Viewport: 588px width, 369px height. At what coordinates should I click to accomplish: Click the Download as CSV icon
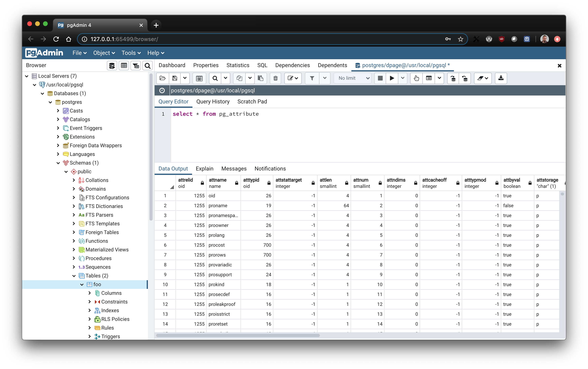[501, 78]
